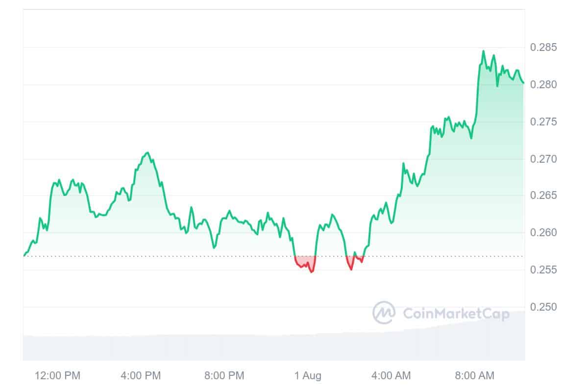Click the 12:00 PM time label
588x392 pixels.
click(57, 376)
